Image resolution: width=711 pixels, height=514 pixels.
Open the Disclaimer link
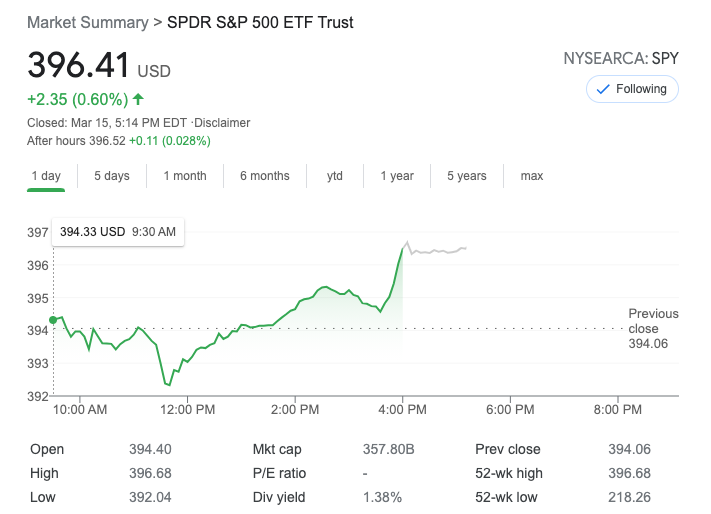(222, 123)
